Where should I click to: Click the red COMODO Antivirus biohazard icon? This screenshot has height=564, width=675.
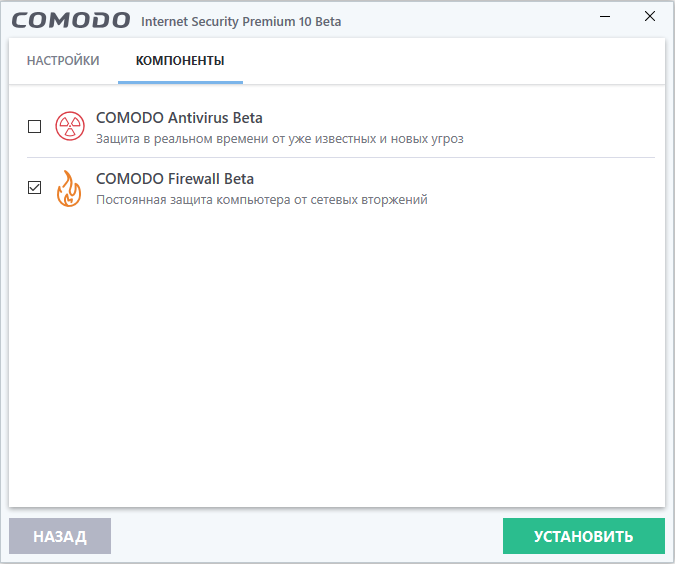[69, 126]
